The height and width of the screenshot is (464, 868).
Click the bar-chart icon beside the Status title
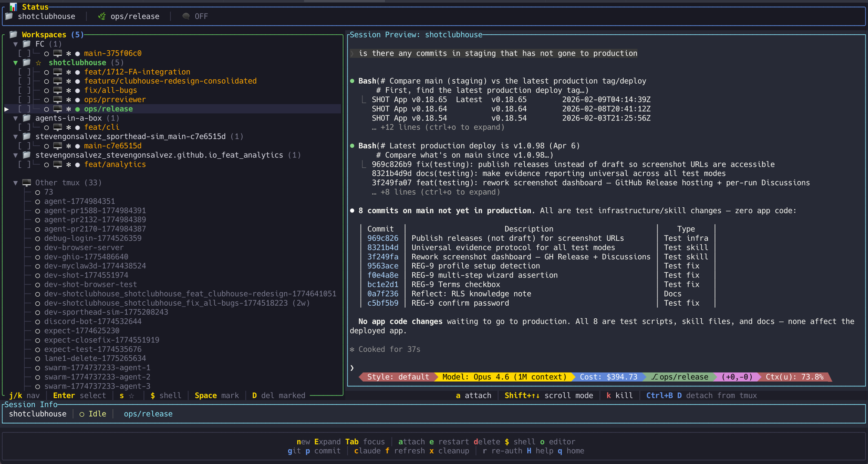click(x=13, y=7)
